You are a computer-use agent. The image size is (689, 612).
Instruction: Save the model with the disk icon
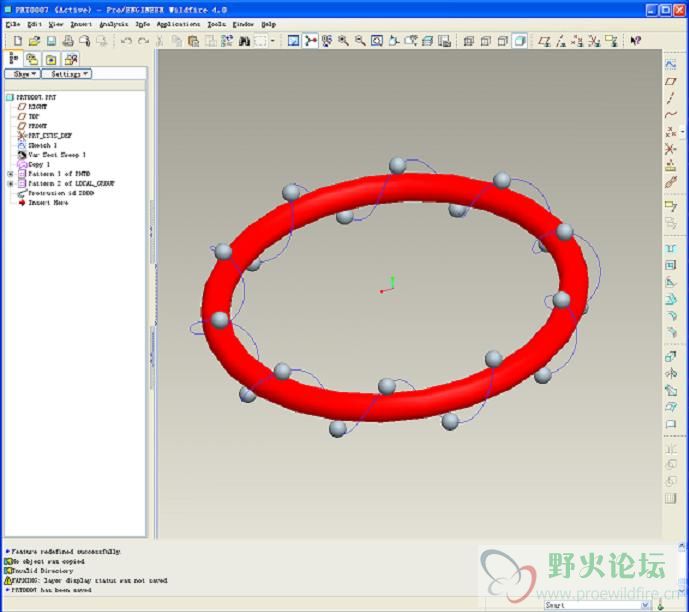coord(51,41)
